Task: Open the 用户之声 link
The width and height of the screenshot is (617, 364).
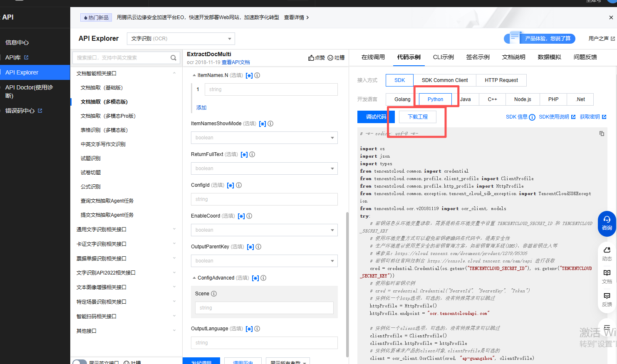Action: point(602,39)
